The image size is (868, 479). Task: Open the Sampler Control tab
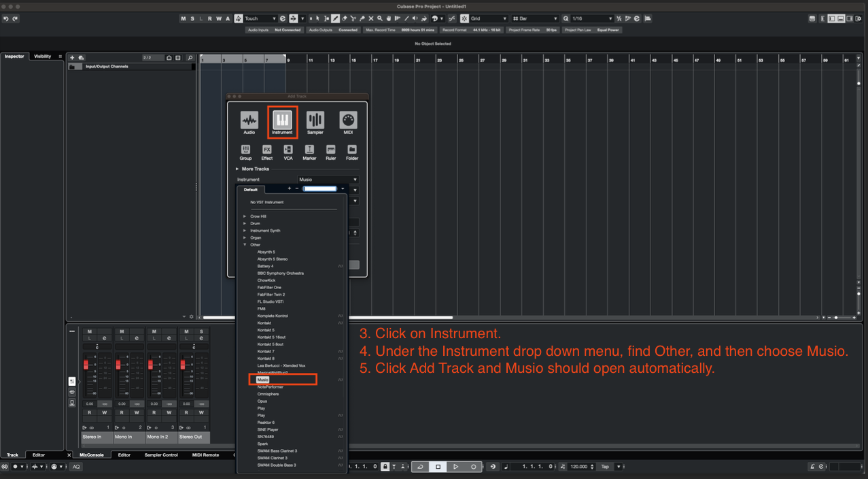click(x=161, y=455)
